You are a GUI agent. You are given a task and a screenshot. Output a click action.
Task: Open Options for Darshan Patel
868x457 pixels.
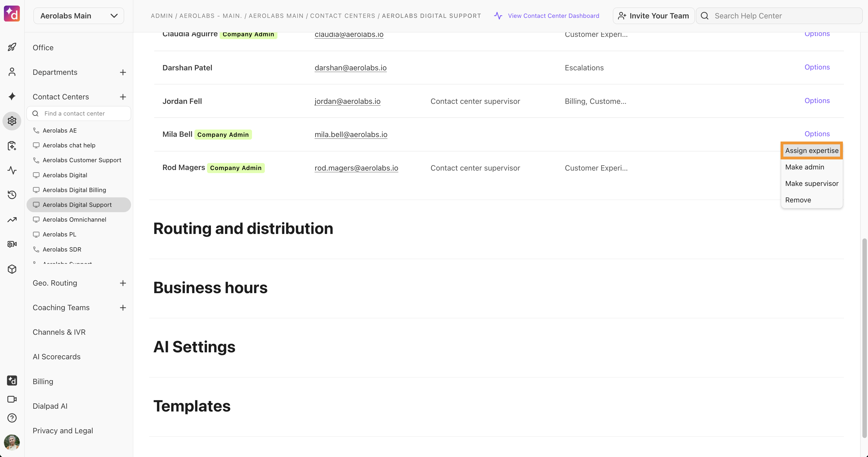pos(817,67)
